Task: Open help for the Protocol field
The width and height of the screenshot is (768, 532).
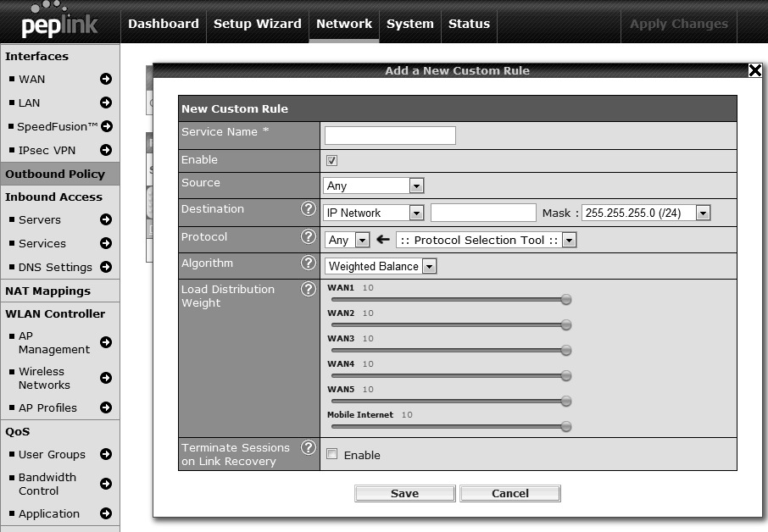Action: tap(308, 237)
